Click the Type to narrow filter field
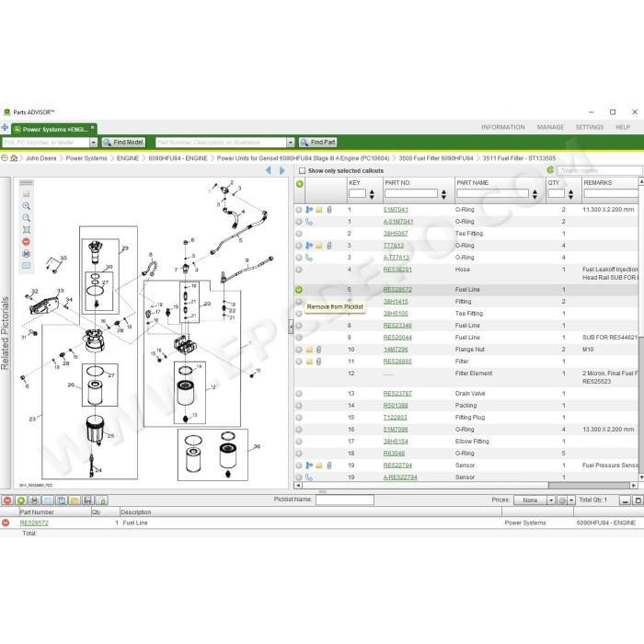This screenshot has height=644, width=644. [599, 170]
